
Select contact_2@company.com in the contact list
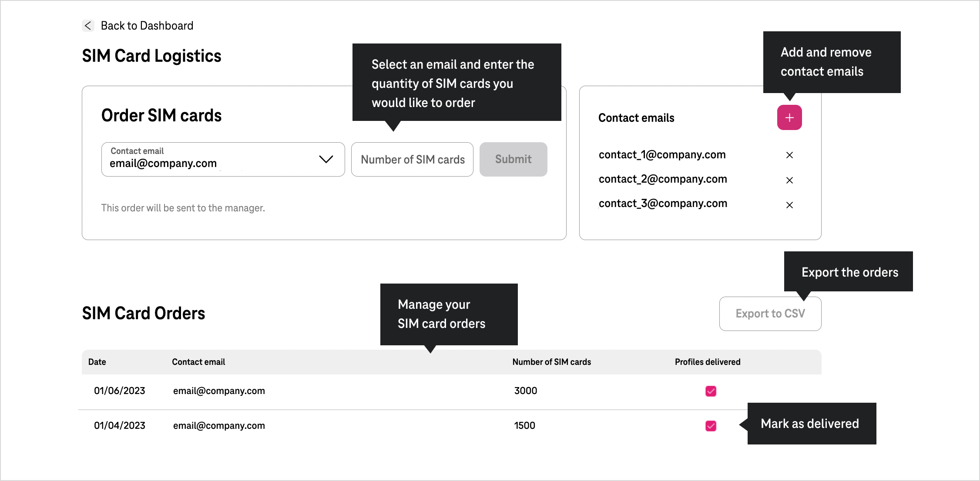point(662,179)
